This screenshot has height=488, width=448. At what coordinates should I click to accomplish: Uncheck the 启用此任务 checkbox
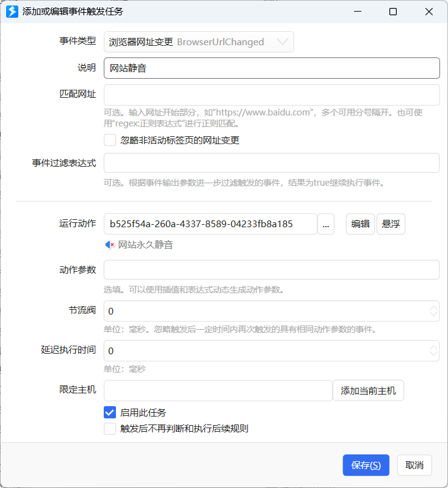(110, 412)
